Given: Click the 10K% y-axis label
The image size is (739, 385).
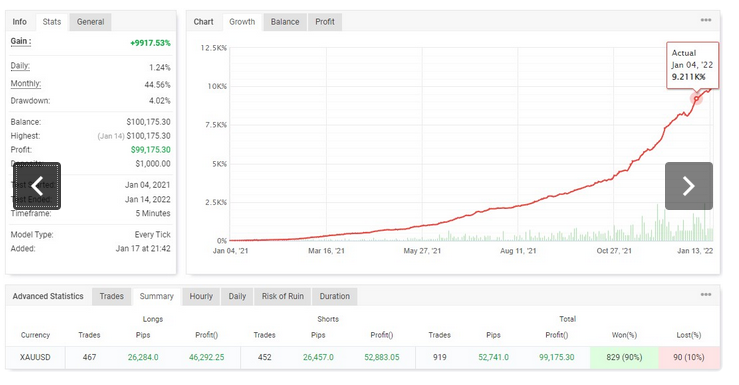Looking at the screenshot, I should click(217, 87).
